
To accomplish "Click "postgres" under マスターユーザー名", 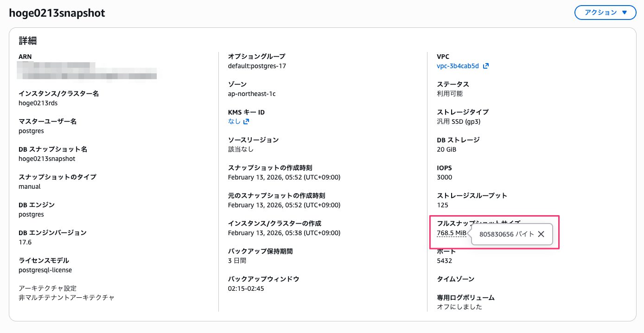I will tap(31, 131).
